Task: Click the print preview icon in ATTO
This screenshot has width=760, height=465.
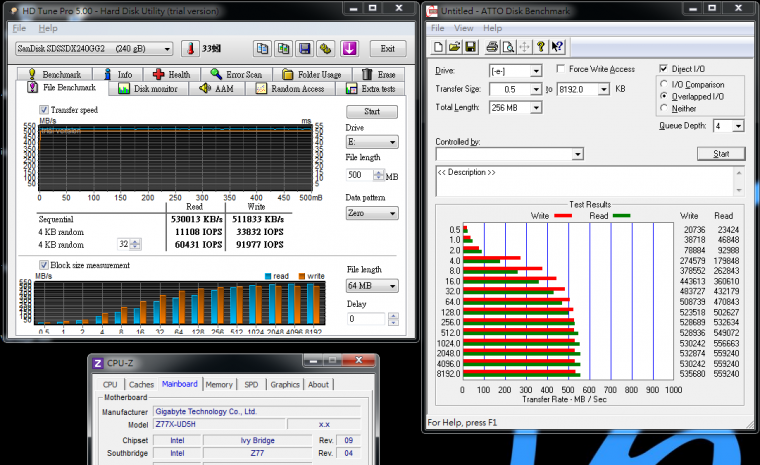Action: point(508,46)
